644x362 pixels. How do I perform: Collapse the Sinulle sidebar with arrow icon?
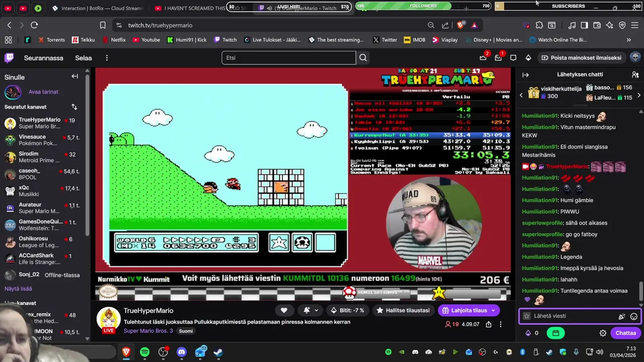pyautogui.click(x=74, y=76)
